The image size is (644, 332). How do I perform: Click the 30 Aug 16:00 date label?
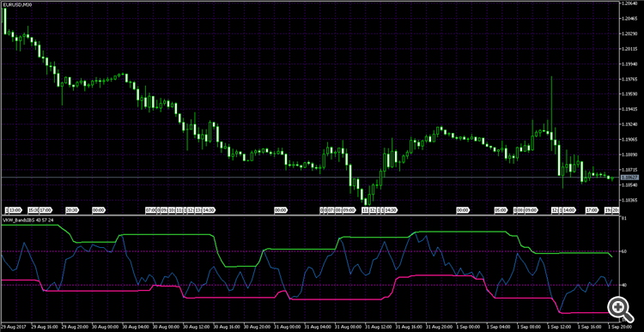pyautogui.click(x=226, y=328)
